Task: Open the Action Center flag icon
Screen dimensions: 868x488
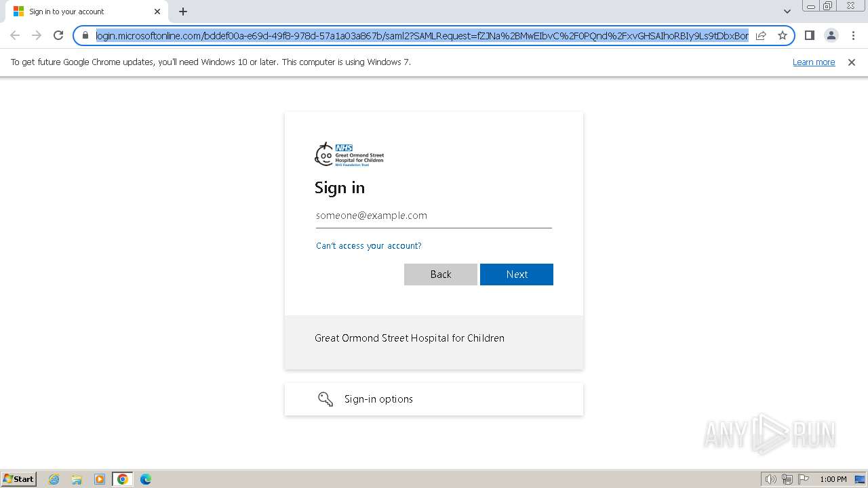Action: point(804,479)
